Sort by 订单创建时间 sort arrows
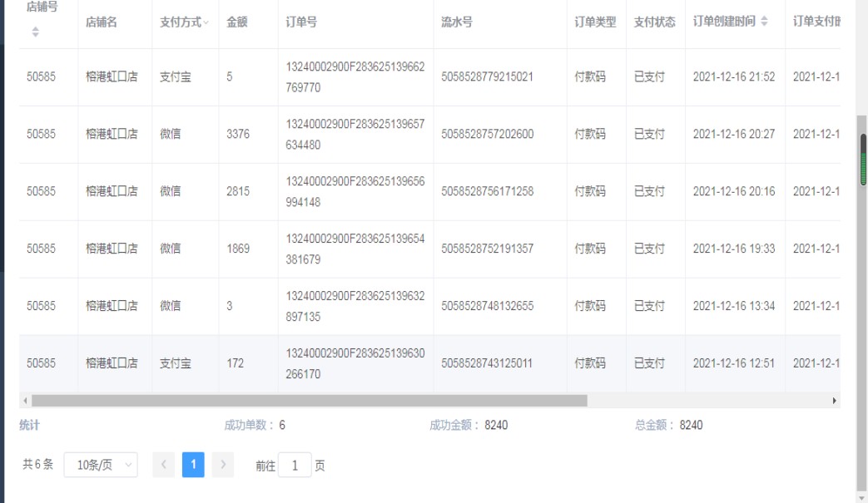 pyautogui.click(x=764, y=22)
